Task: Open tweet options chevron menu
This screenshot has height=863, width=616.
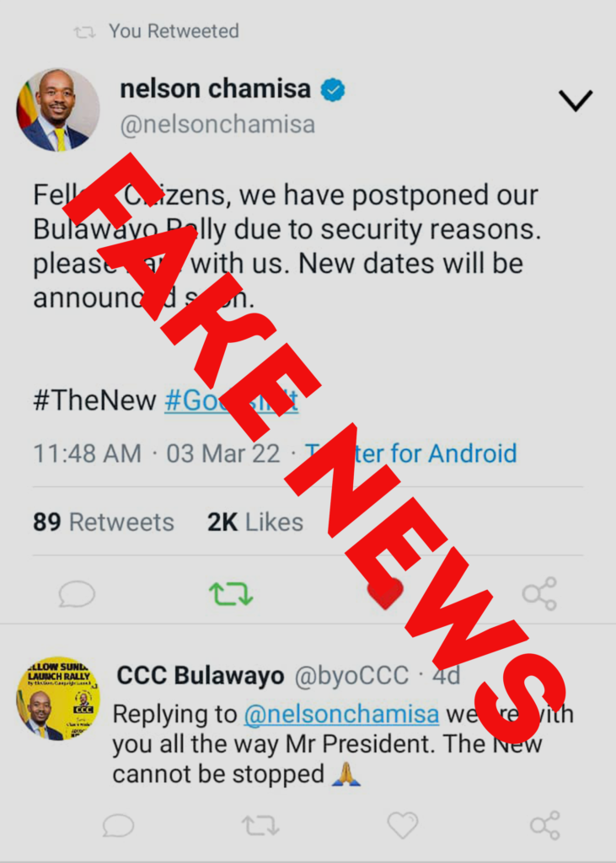Action: tap(576, 101)
